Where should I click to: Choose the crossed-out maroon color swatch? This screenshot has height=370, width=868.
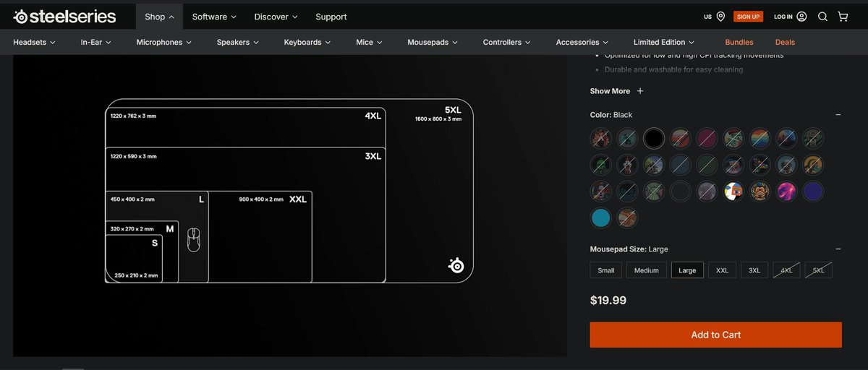pos(707,138)
